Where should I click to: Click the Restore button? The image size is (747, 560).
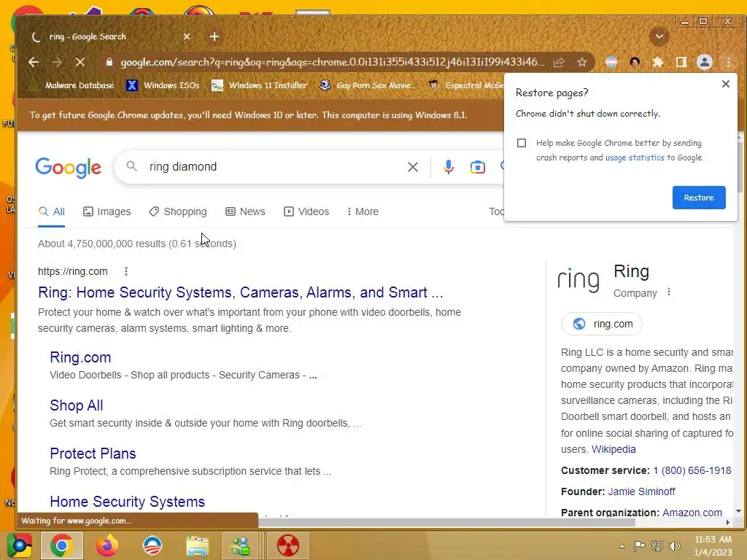(699, 198)
